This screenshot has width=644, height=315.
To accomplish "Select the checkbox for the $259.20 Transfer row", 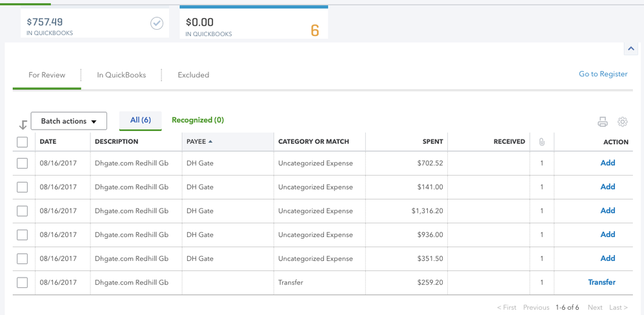I will pyautogui.click(x=22, y=283).
